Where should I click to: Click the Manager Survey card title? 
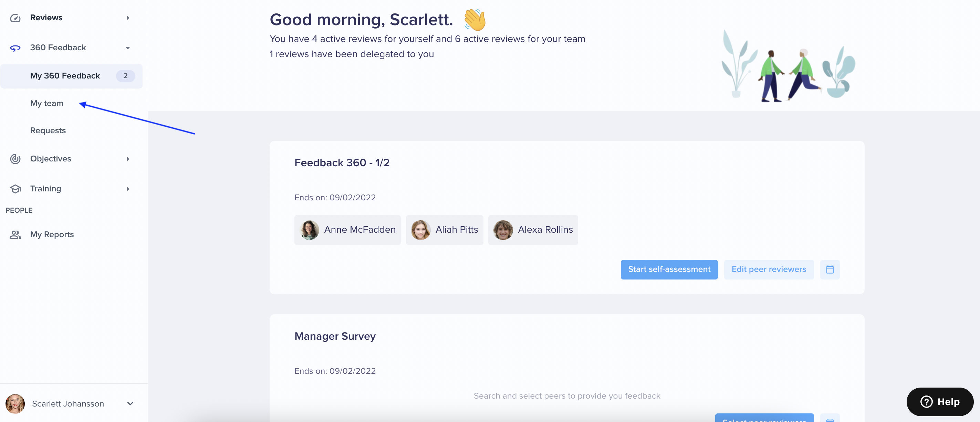[335, 336]
